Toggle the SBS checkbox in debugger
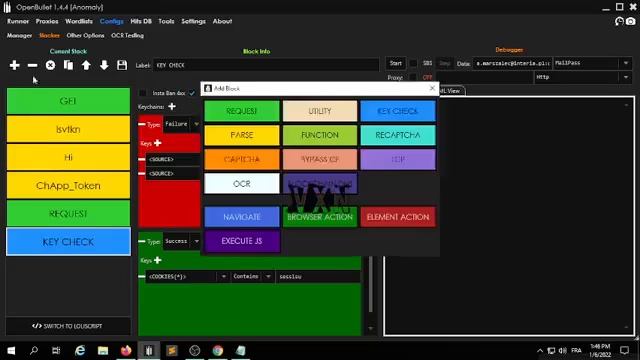This screenshot has width=640, height=360. pyautogui.click(x=413, y=63)
